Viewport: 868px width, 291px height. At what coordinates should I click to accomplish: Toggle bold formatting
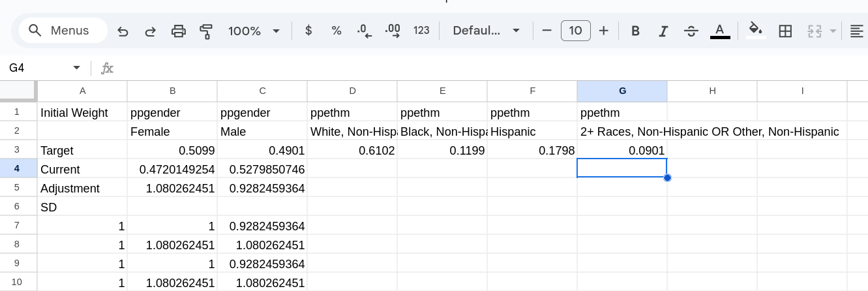point(635,31)
